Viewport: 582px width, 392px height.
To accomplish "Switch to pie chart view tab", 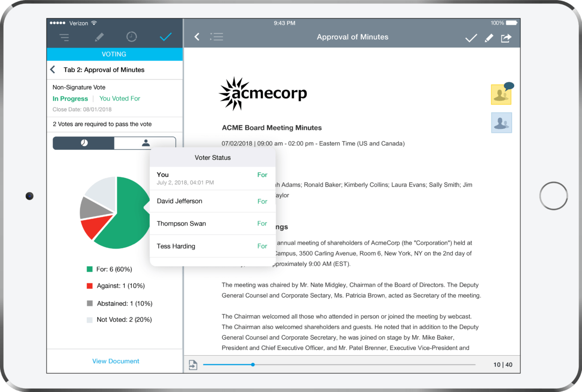I will [x=83, y=143].
